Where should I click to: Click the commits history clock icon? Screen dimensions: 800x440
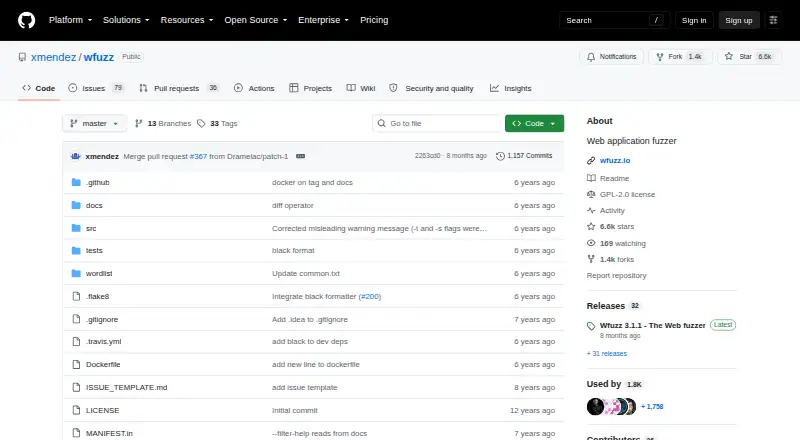point(500,156)
